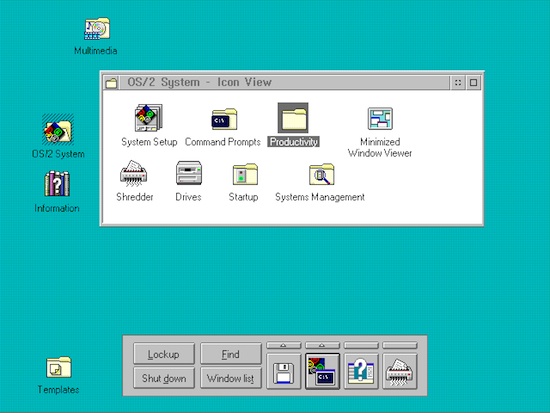Select the Information books icon on the desktop

click(x=57, y=184)
